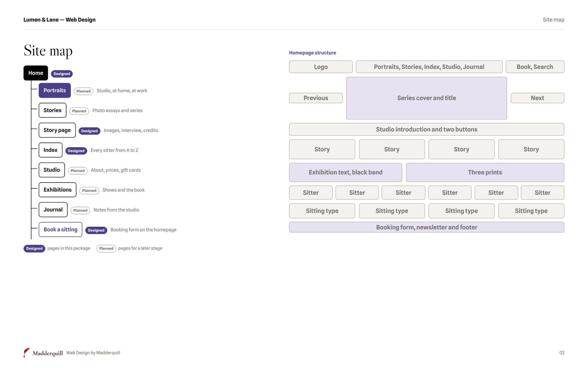Click the Book, Search block
588x368 pixels.
coord(535,67)
